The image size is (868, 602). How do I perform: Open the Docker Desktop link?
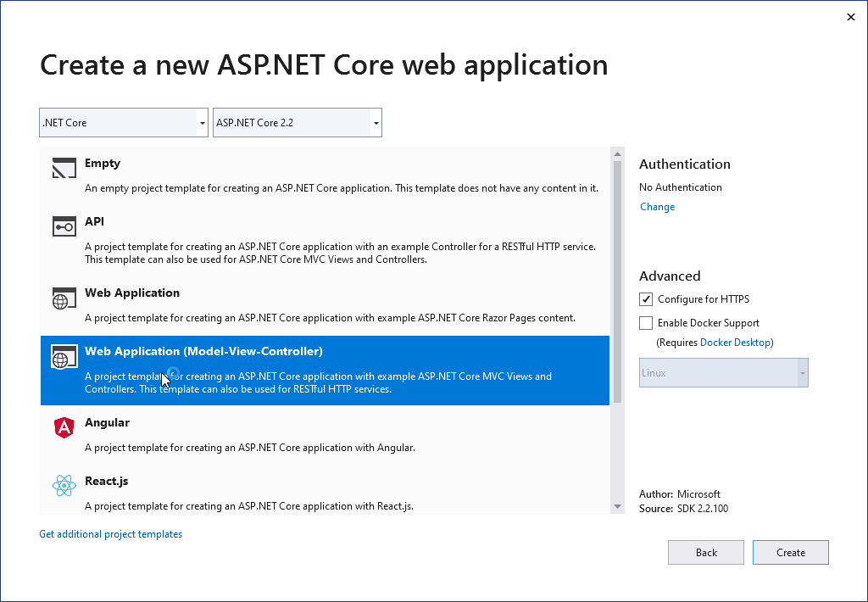pos(735,343)
